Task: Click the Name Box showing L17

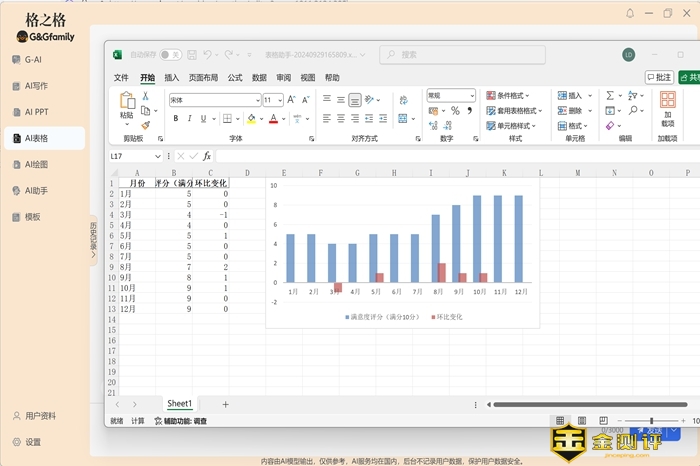Action: (x=130, y=156)
